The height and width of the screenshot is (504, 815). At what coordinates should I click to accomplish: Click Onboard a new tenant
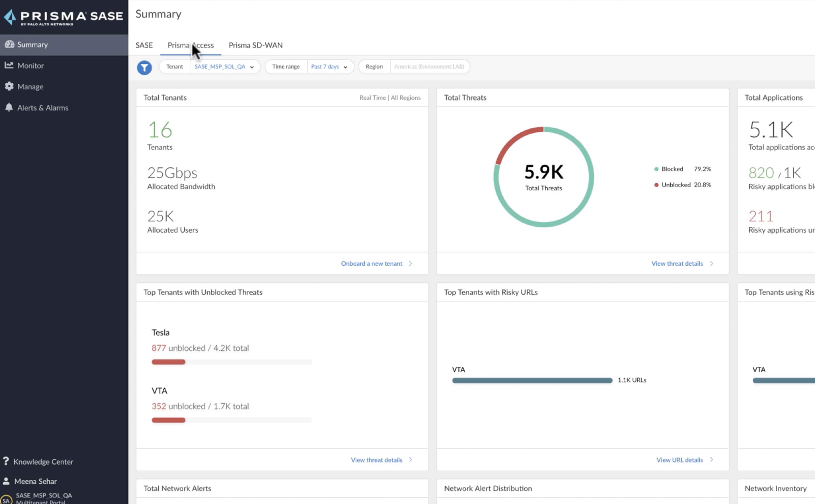[372, 263]
